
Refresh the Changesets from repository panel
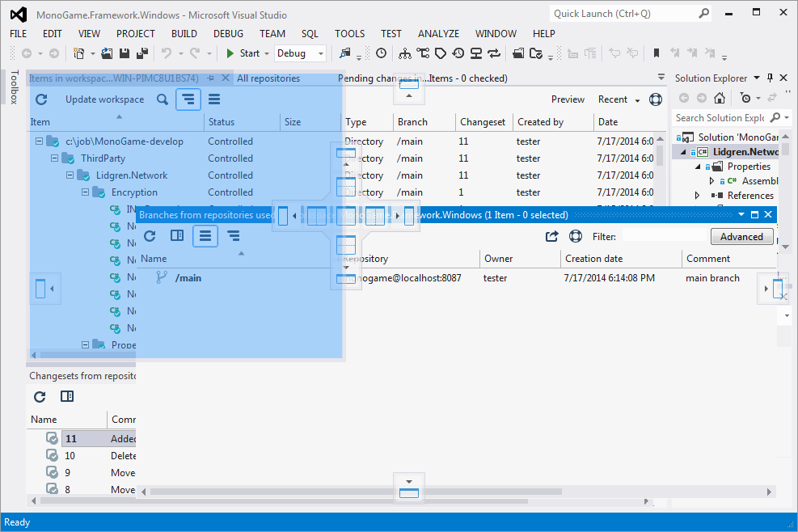[40, 396]
